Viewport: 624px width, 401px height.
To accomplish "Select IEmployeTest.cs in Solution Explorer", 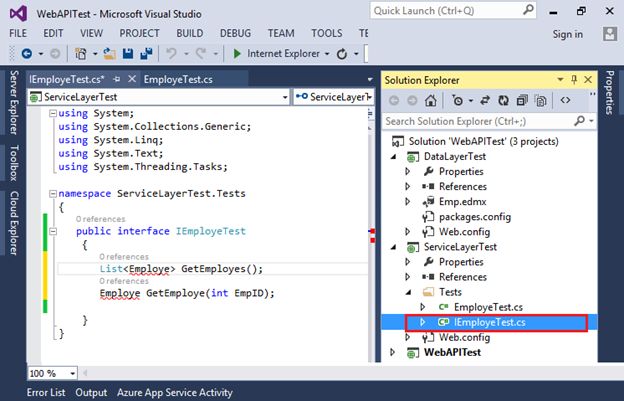I will coord(489,322).
